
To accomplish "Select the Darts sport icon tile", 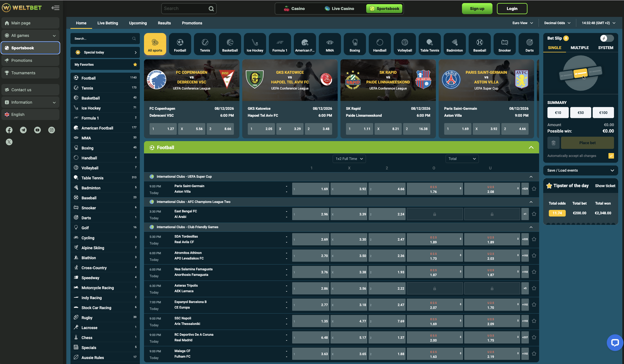I will pos(529,44).
